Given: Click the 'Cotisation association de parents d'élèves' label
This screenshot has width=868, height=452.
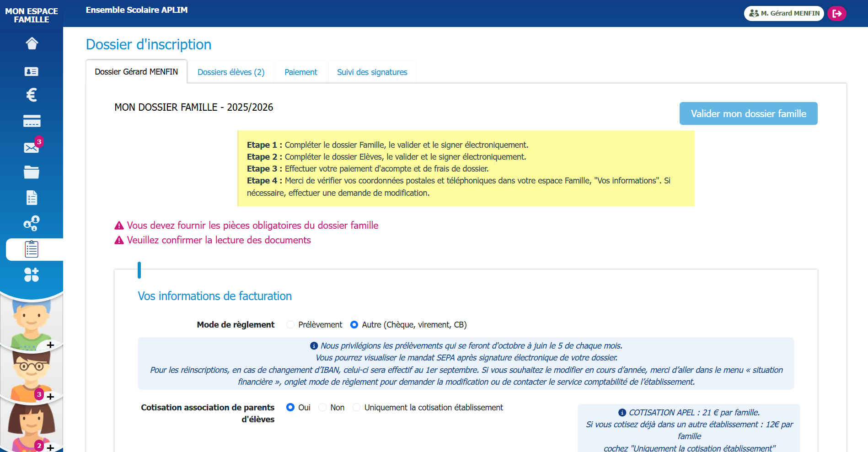Looking at the screenshot, I should pos(208,414).
